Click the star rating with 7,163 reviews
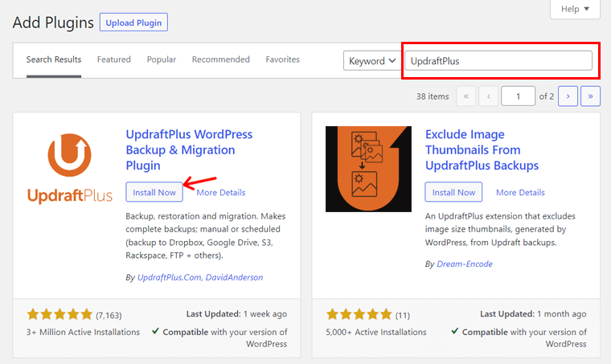 [x=59, y=314]
